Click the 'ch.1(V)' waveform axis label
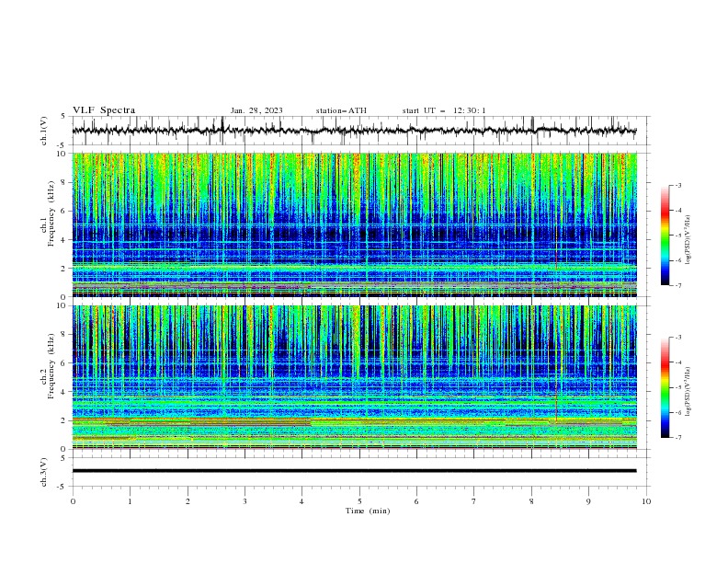The height and width of the screenshot is (563, 728). click(x=44, y=131)
